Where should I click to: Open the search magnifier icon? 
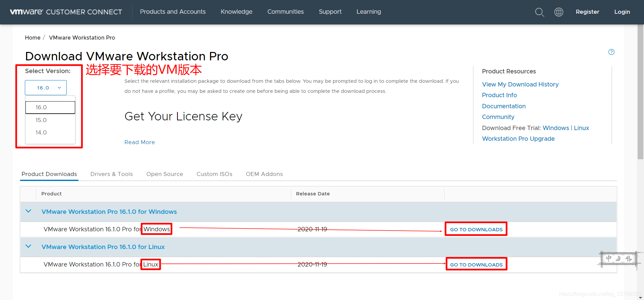539,12
